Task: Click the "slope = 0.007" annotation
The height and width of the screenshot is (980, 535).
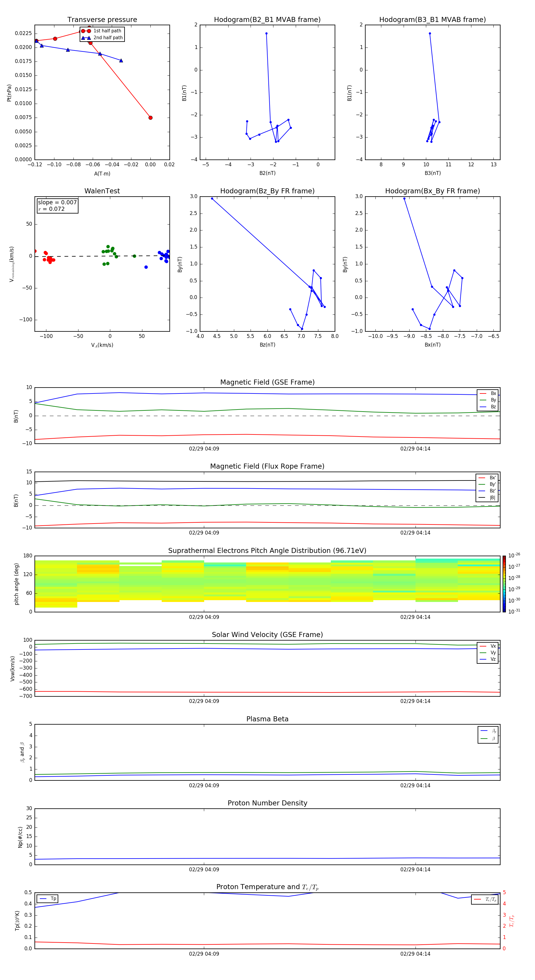Action: (x=57, y=203)
